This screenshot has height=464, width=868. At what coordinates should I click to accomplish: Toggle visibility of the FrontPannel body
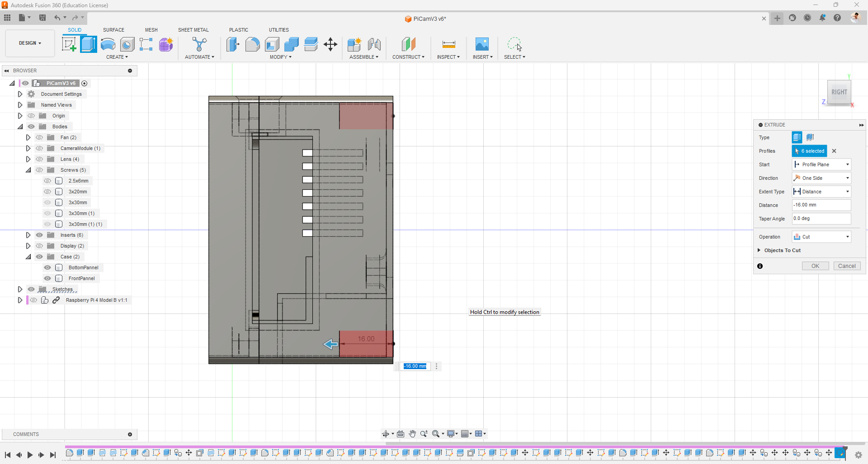click(x=47, y=278)
